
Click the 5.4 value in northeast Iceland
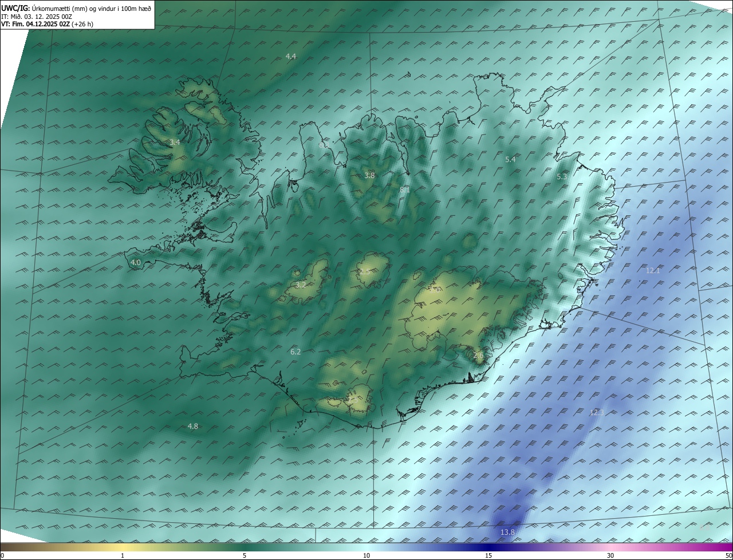point(510,159)
